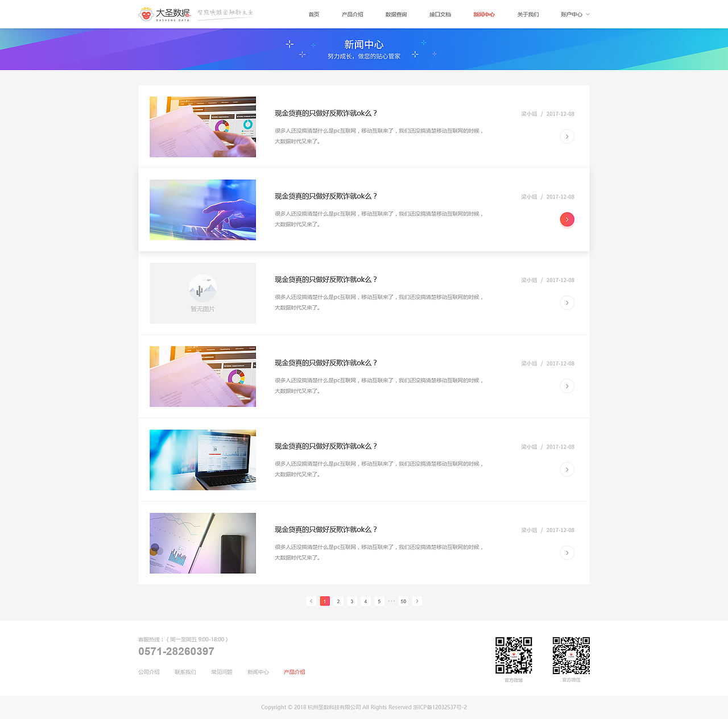Click the 公司介绍 link in the footer
Screen dimensions: 728x719
click(x=148, y=672)
